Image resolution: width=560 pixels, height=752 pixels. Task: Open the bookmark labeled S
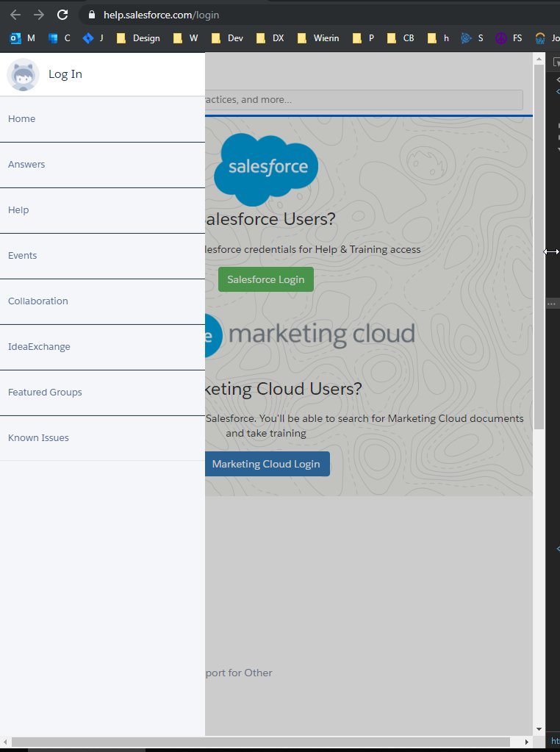pos(472,38)
